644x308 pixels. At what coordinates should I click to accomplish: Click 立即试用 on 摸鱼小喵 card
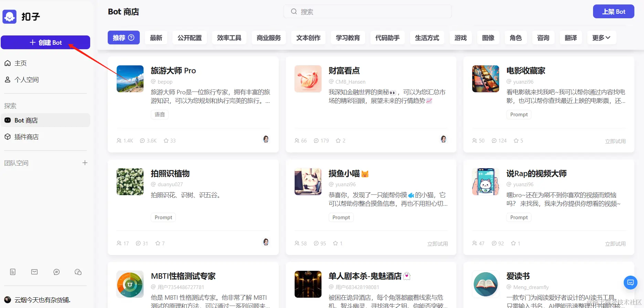pos(437,244)
